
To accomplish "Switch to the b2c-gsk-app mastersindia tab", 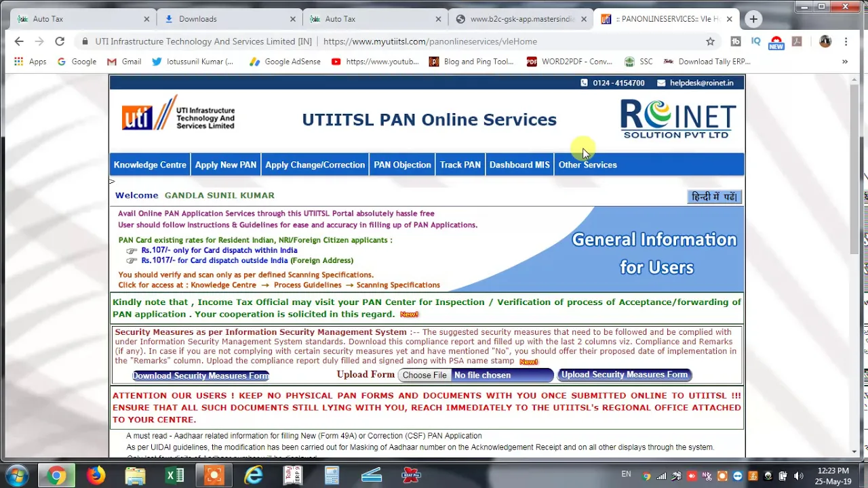I will [x=522, y=19].
